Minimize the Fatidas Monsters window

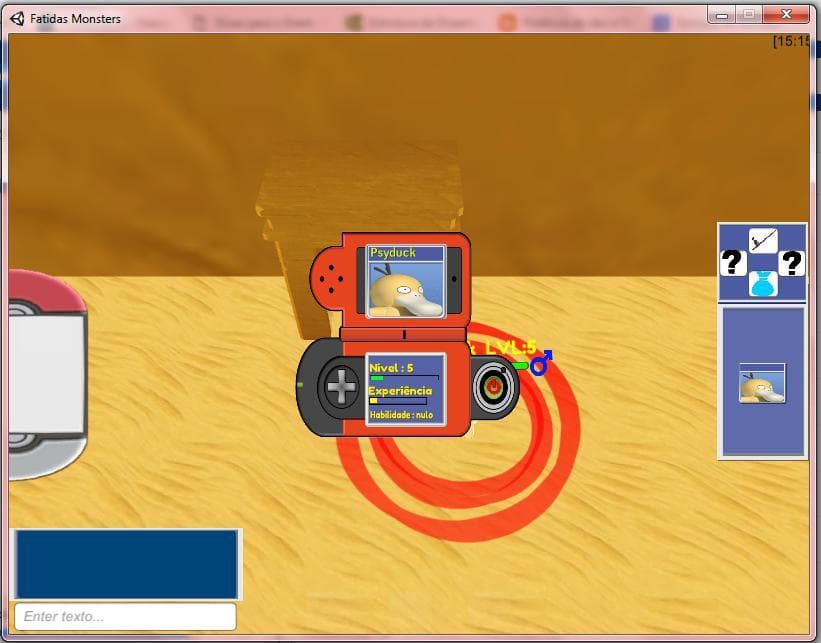pos(722,15)
